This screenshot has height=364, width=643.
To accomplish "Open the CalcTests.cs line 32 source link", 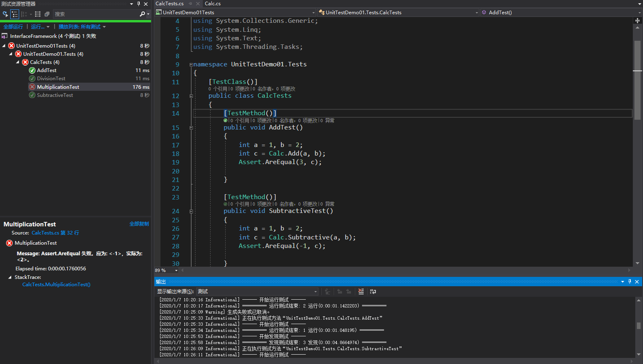I will [55, 233].
